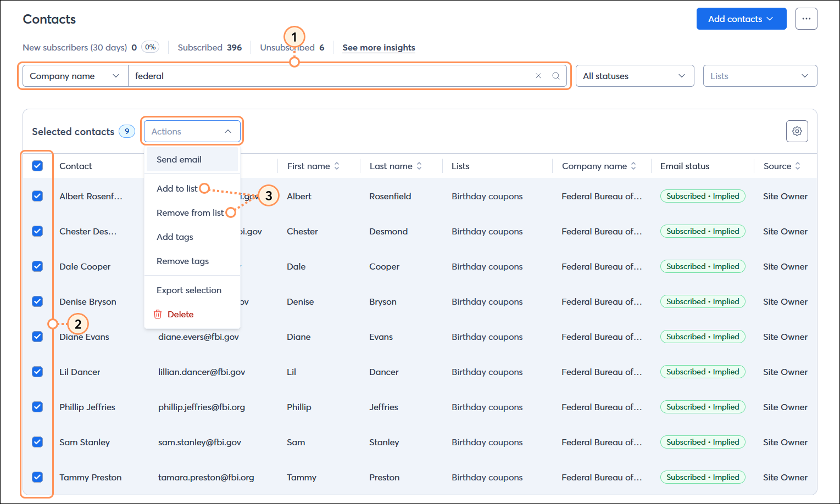
Task: Click Subscribed Implied badge for Albert
Action: click(703, 196)
